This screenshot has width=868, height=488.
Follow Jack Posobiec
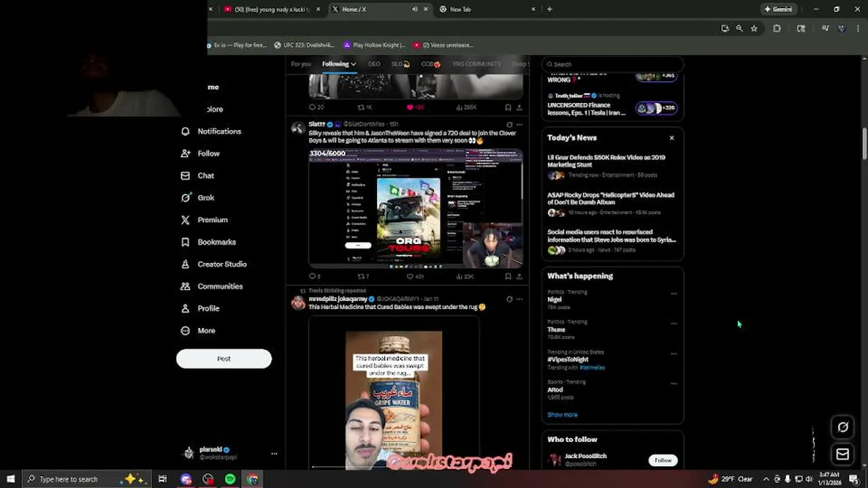[x=663, y=460]
